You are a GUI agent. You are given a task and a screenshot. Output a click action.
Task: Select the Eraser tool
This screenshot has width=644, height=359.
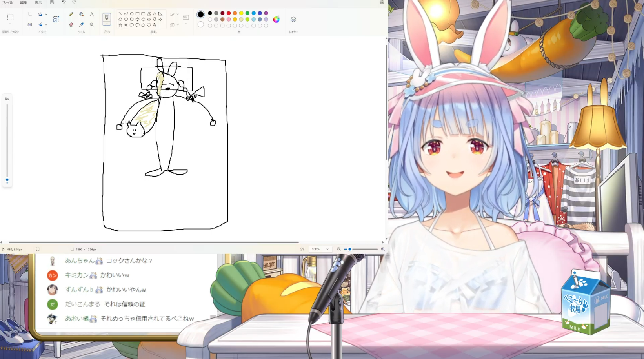tap(71, 24)
